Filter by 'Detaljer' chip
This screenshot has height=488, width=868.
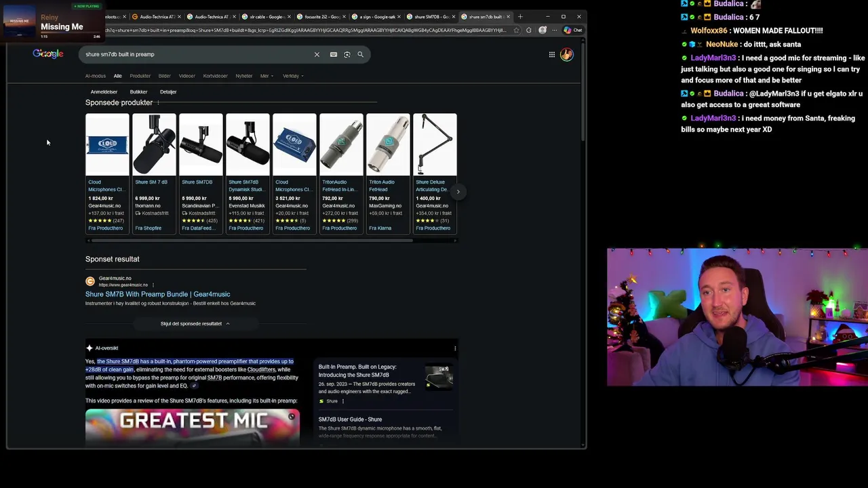[168, 91]
